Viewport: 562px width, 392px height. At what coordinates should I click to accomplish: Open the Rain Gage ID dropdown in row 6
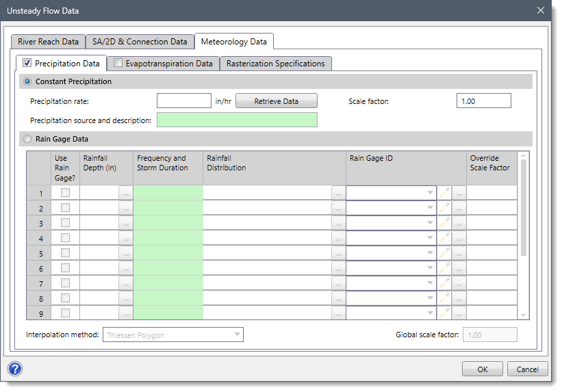[430, 268]
